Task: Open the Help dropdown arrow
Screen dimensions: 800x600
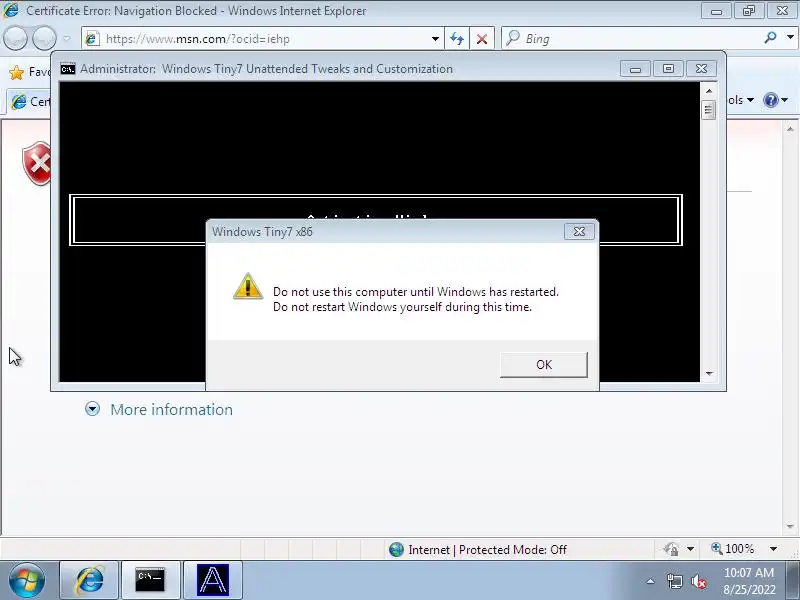Action: pyautogui.click(x=785, y=100)
